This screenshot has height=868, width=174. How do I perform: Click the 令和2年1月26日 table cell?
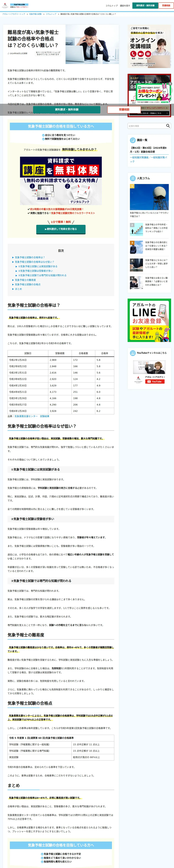[x=28, y=360]
